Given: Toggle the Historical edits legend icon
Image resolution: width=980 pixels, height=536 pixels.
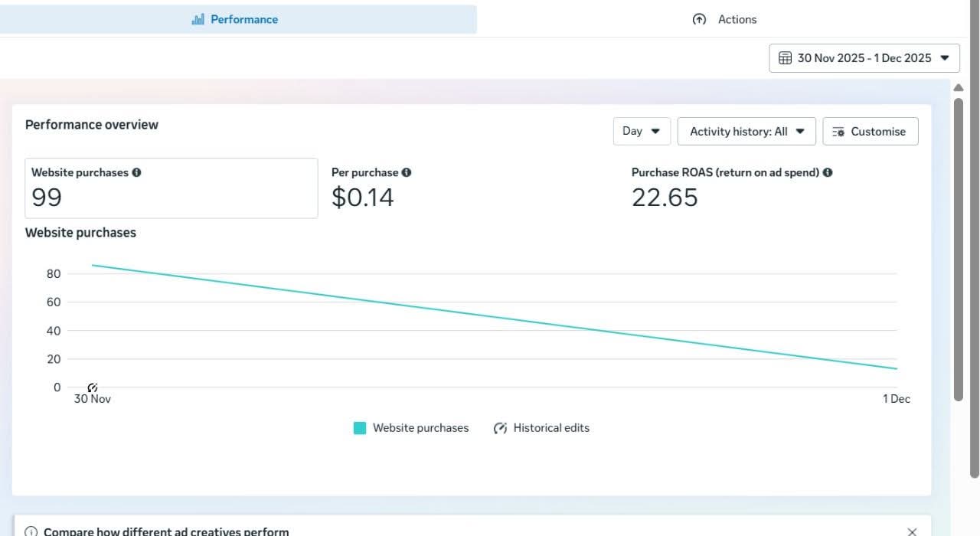Looking at the screenshot, I should coord(500,428).
